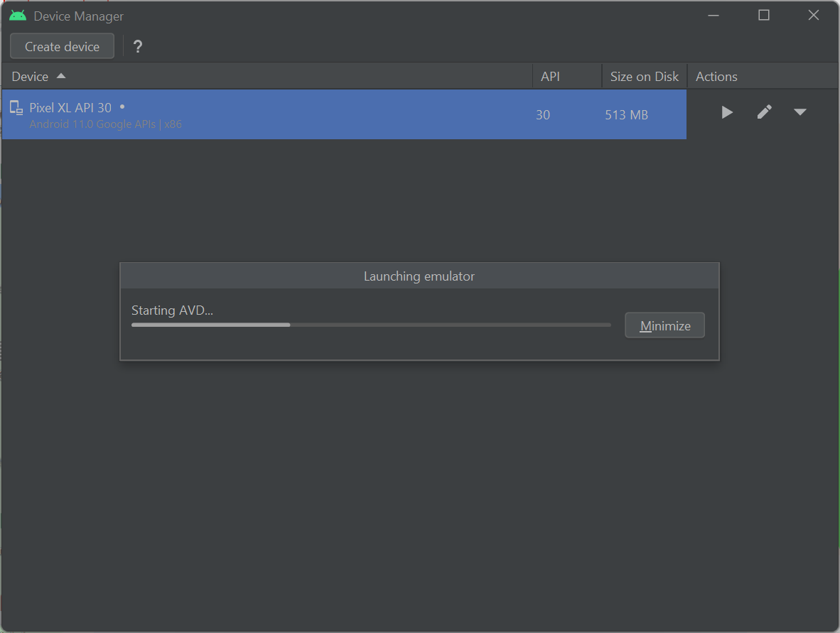
Task: Select the Pixel XL API 30 device row
Action: (344, 114)
